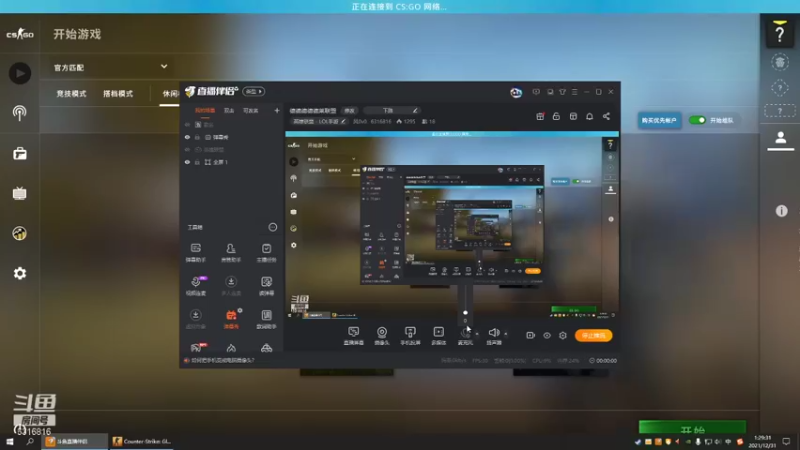Click the microphone icon in streaming bar
Screen dimensions: 800x450
point(465,335)
